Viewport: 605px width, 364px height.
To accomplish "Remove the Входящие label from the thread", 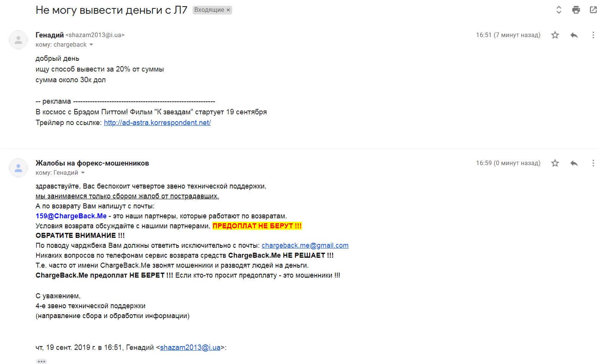I will coord(228,10).
